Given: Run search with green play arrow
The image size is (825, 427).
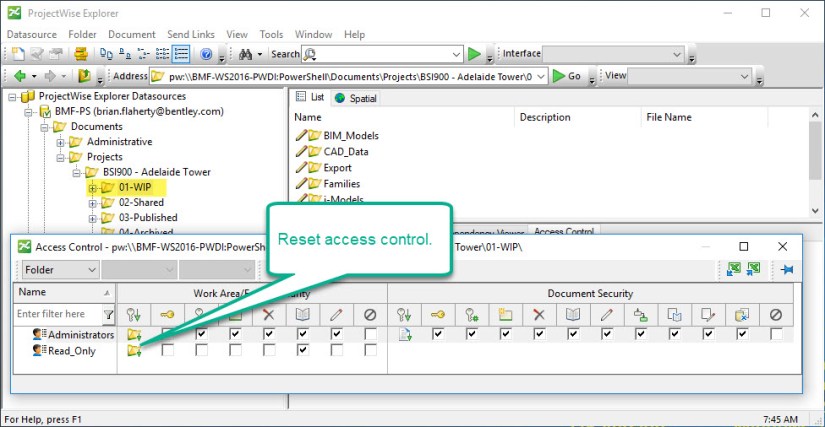Looking at the screenshot, I should (475, 54).
